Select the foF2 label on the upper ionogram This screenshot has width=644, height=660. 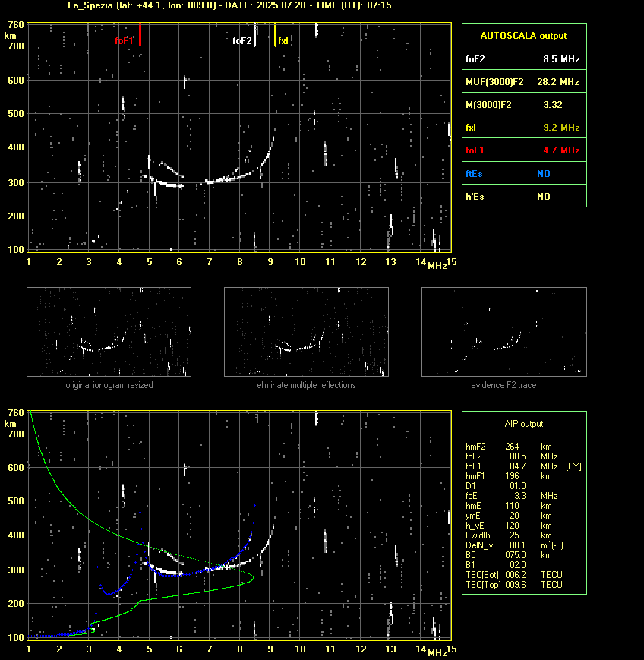coord(242,41)
